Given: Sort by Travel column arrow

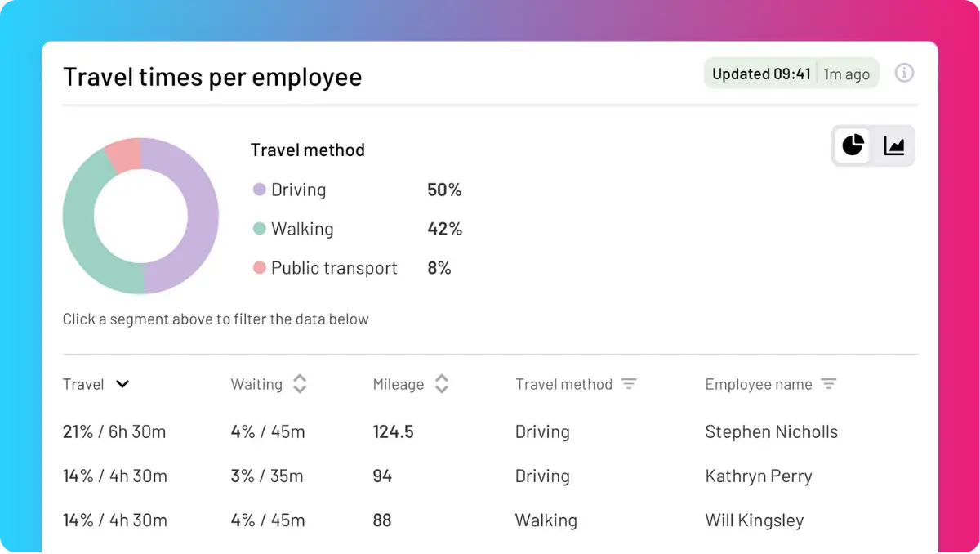Looking at the screenshot, I should (122, 384).
